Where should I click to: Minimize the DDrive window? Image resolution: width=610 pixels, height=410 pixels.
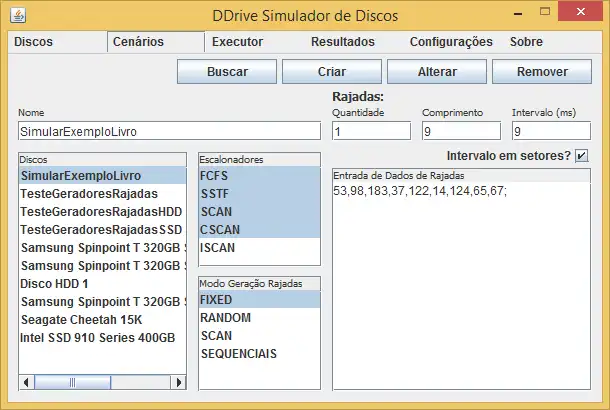point(518,13)
